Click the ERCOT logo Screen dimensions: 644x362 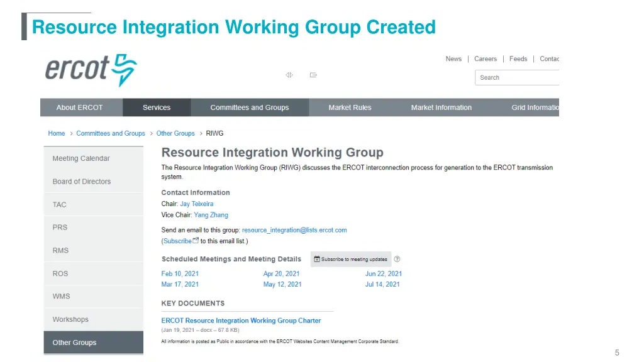91,70
